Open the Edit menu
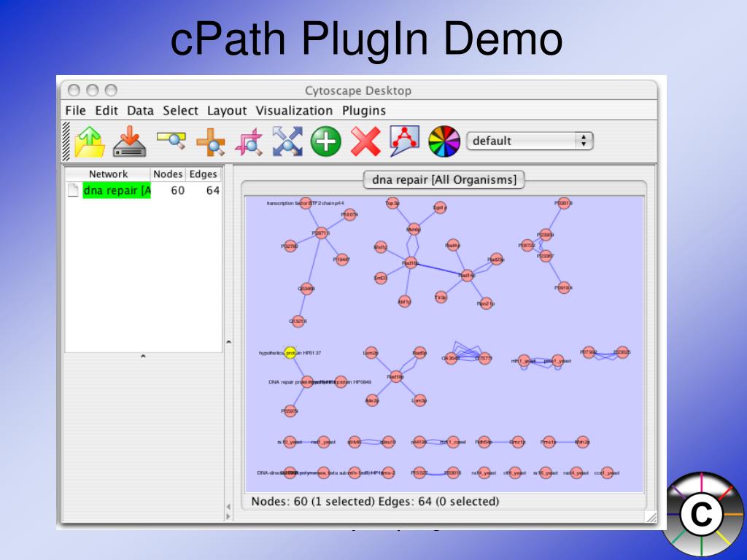The image size is (747, 560). coord(107,111)
